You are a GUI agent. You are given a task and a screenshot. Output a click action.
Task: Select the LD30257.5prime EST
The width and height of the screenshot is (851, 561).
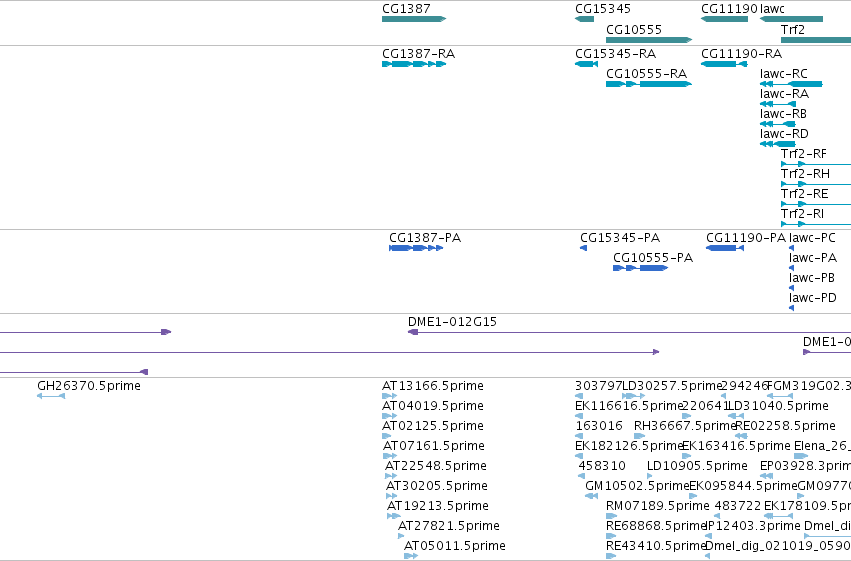pyautogui.click(x=633, y=396)
